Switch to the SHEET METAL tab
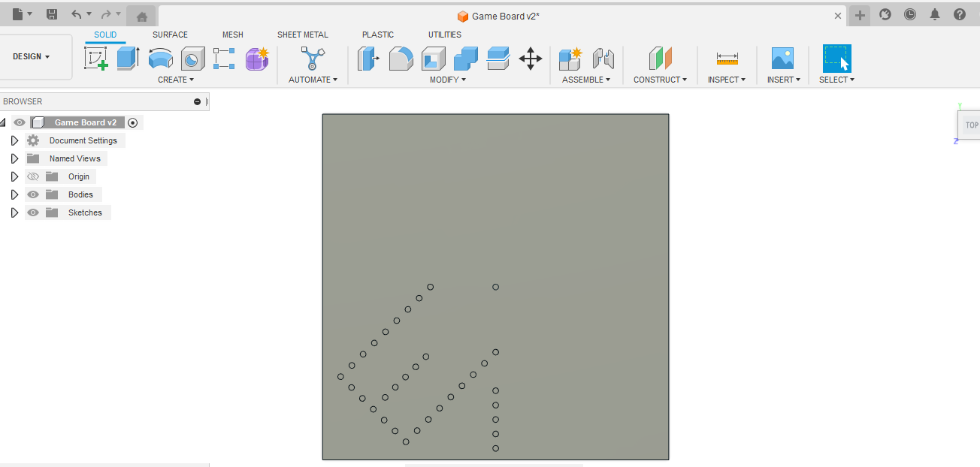The image size is (980, 467). coord(303,35)
